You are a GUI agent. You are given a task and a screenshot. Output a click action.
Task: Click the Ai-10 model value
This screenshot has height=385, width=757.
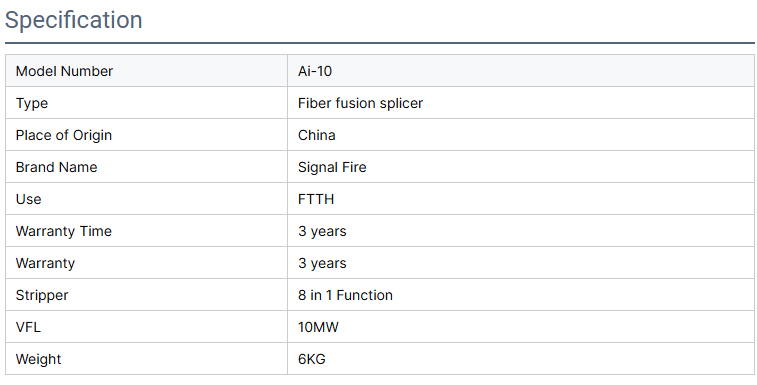(x=315, y=71)
